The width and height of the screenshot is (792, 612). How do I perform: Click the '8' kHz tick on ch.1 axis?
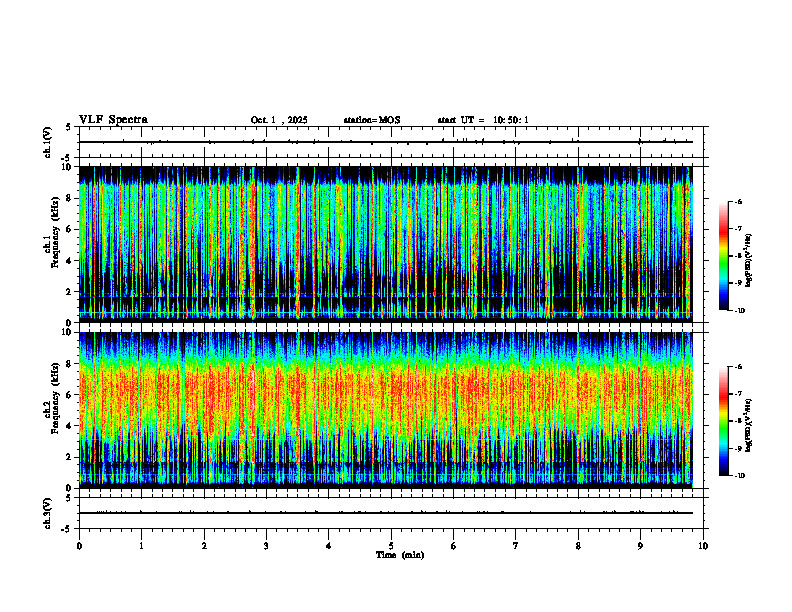click(70, 198)
